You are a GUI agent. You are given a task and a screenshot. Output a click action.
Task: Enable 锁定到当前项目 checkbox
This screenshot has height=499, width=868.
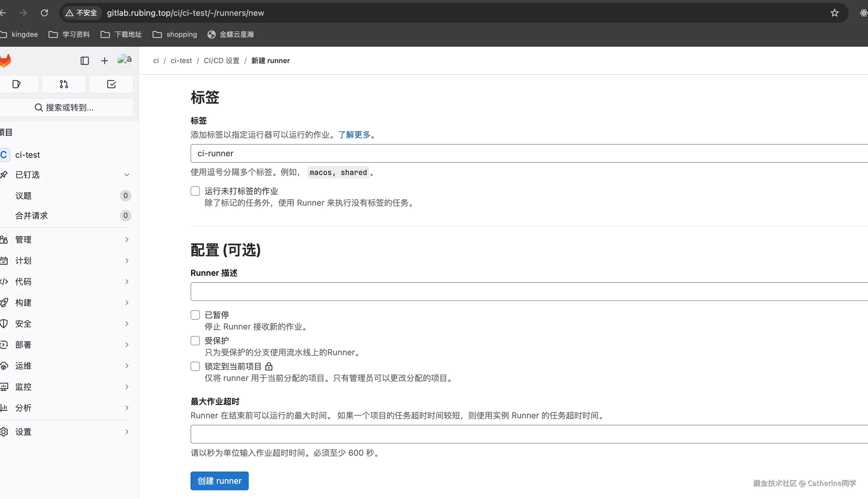point(196,366)
